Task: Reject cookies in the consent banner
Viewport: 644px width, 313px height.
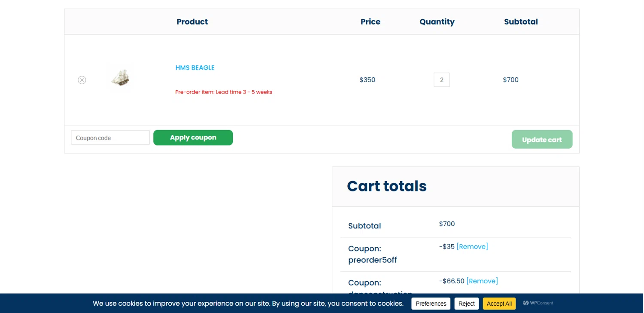Action: [x=466, y=304]
